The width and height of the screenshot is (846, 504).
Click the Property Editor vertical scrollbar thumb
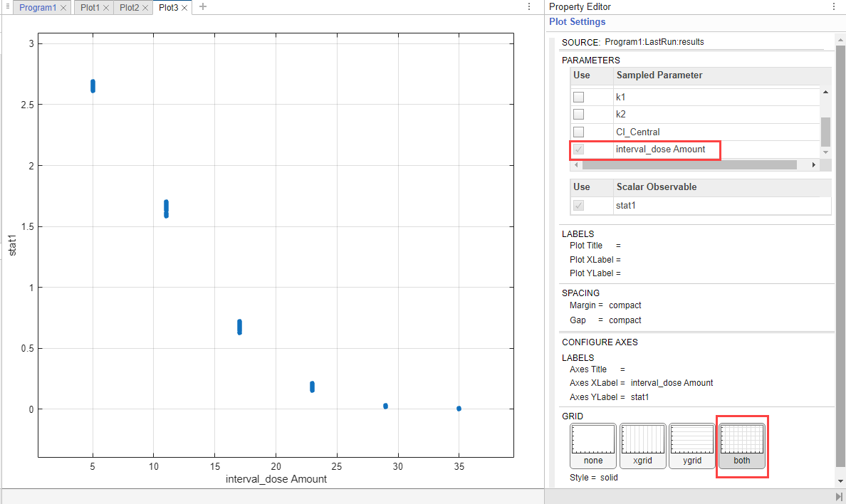(840, 256)
